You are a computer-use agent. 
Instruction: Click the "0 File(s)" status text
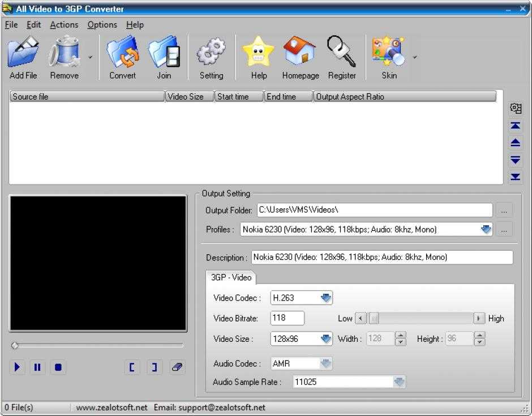19,408
